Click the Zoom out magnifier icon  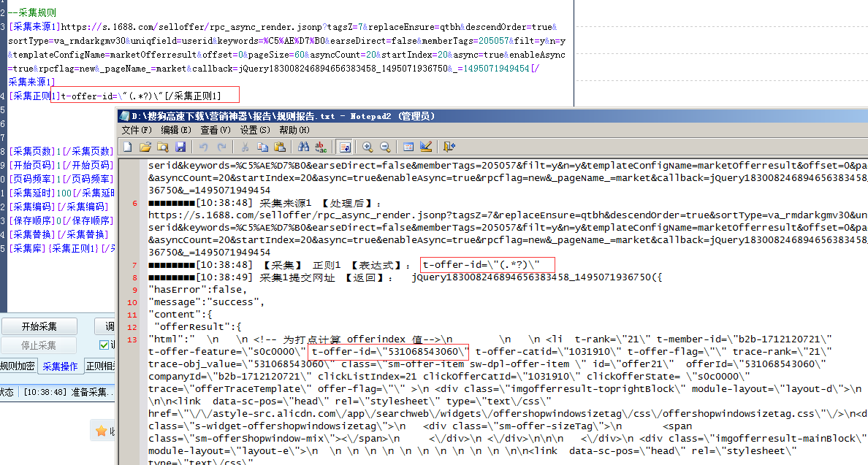[x=384, y=147]
